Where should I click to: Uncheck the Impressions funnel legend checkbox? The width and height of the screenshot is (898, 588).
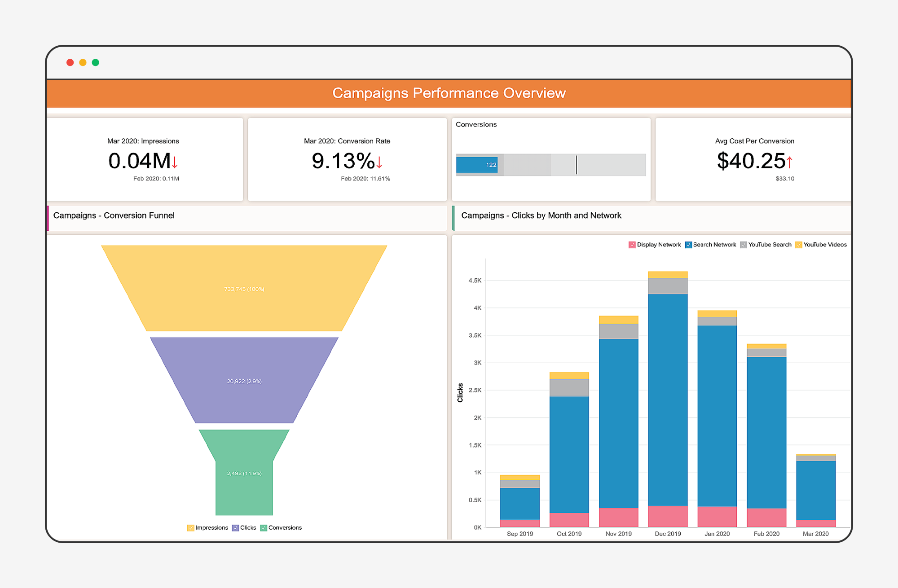pos(191,528)
